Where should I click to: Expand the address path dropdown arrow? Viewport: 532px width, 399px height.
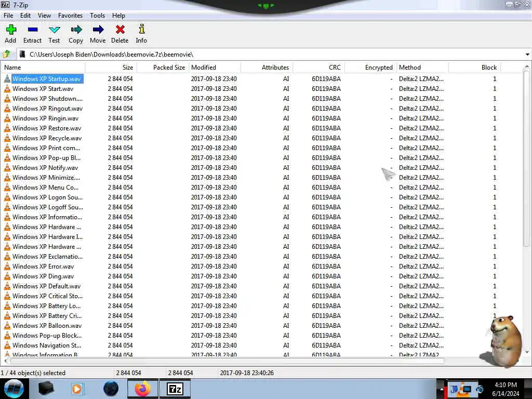(527, 54)
